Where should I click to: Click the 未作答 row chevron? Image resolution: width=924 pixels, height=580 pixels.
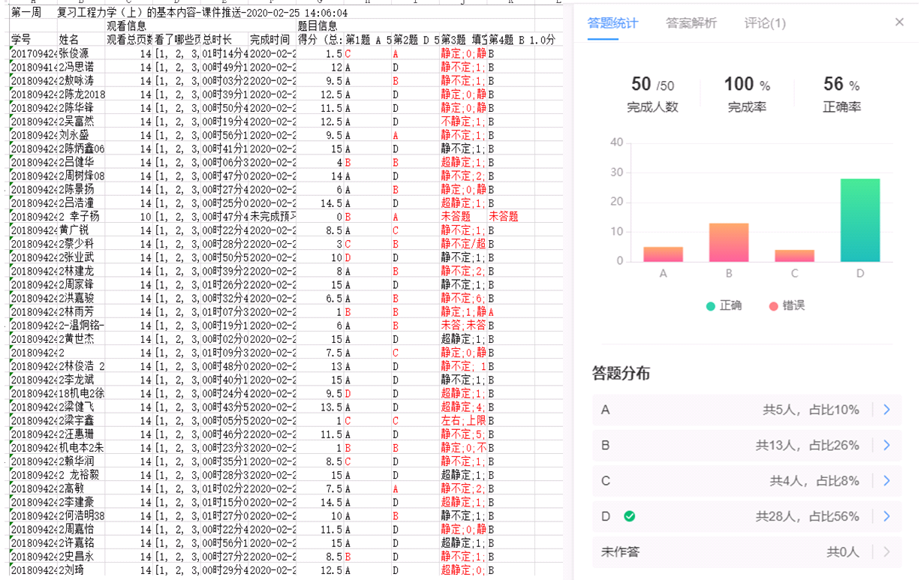point(886,552)
